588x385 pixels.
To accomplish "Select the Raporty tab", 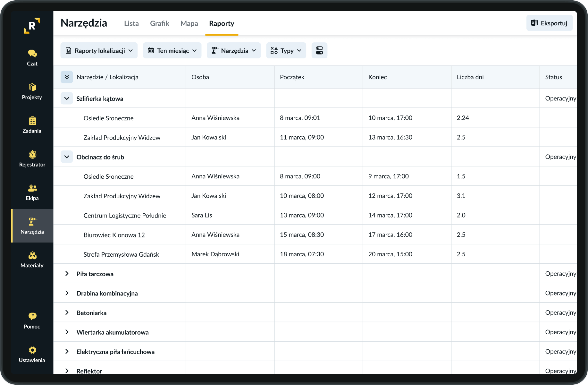I will (x=222, y=23).
